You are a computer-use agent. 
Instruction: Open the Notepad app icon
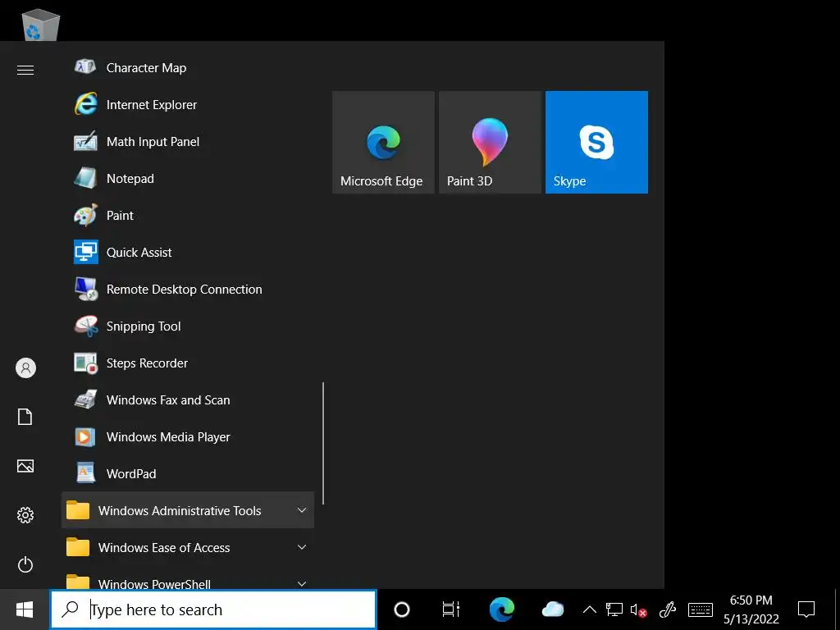85,178
